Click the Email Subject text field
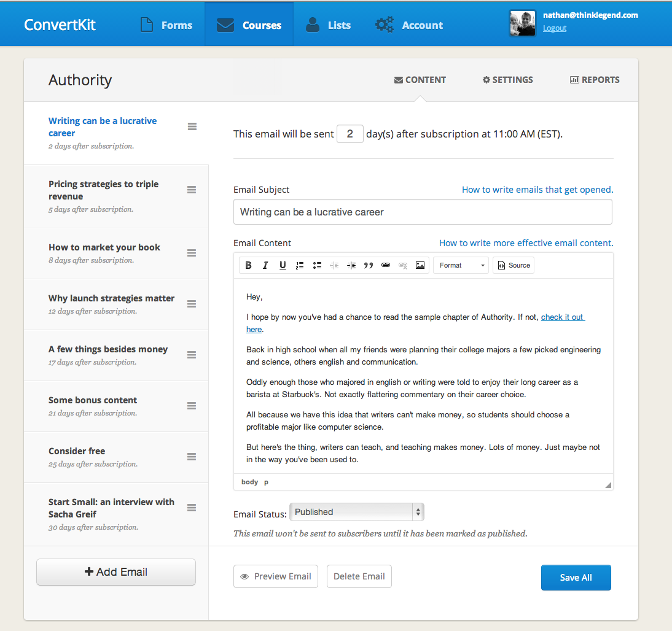Screen dimensions: 672x631 pyautogui.click(x=423, y=212)
